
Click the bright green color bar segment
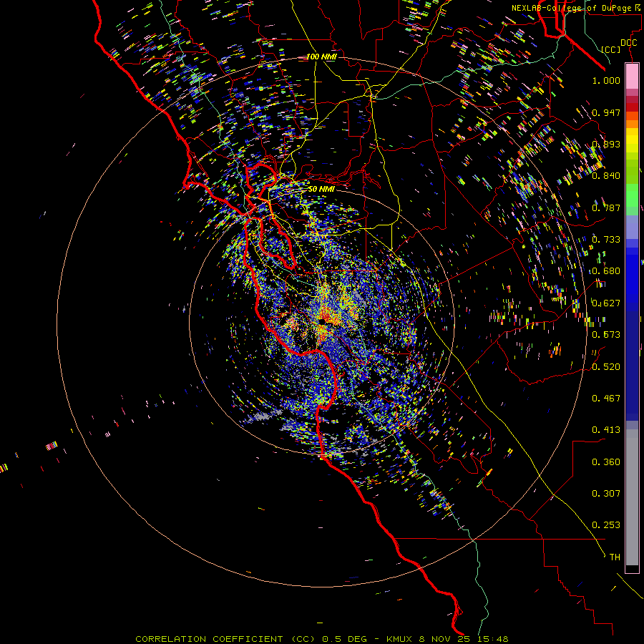[x=632, y=195]
